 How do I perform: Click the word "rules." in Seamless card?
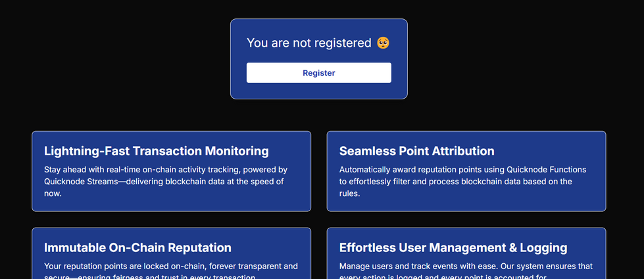pos(349,193)
